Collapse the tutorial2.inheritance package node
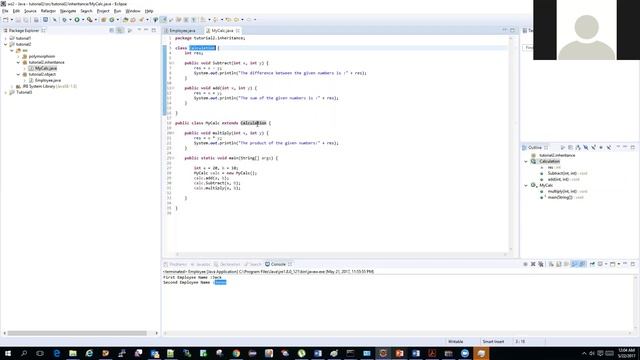640x360 pixels. pos(18,62)
